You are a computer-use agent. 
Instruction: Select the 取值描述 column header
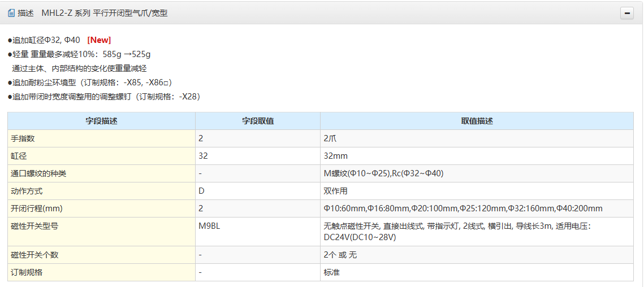(x=477, y=121)
